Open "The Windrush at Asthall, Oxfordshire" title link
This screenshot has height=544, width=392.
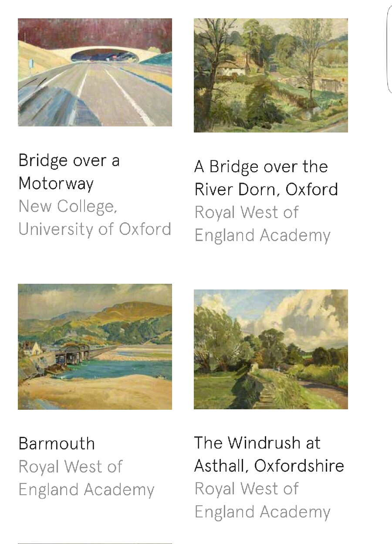(269, 454)
